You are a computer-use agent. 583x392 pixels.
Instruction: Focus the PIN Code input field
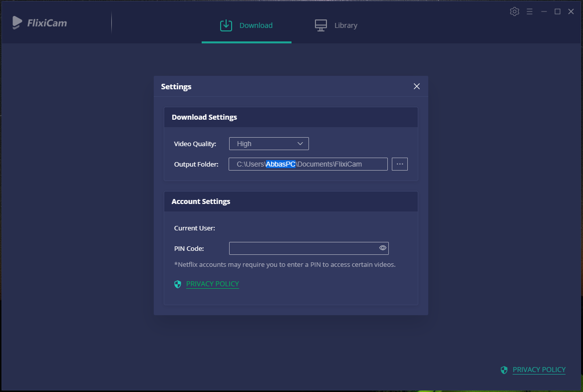click(x=309, y=248)
